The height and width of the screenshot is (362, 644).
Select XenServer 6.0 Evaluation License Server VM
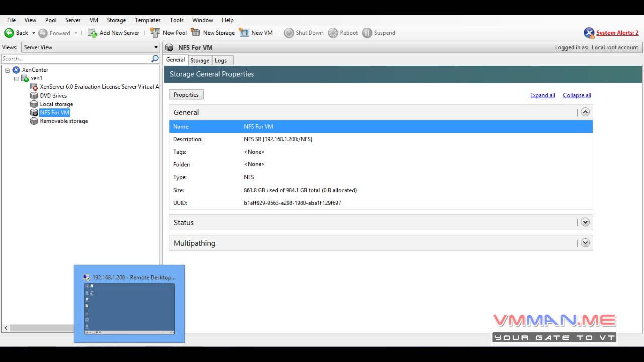pyautogui.click(x=100, y=87)
